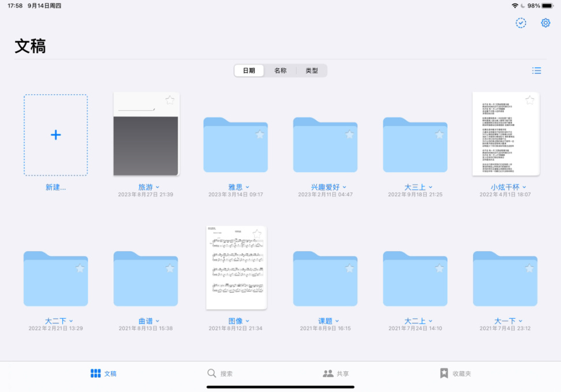Expand options chevron next to 大一下
This screenshot has height=392, width=561.
[521, 321]
